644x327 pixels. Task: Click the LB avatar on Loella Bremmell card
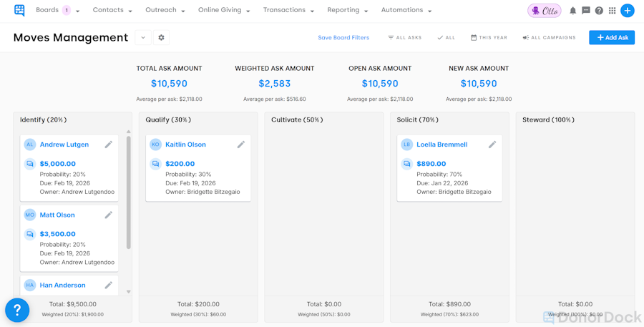click(406, 145)
